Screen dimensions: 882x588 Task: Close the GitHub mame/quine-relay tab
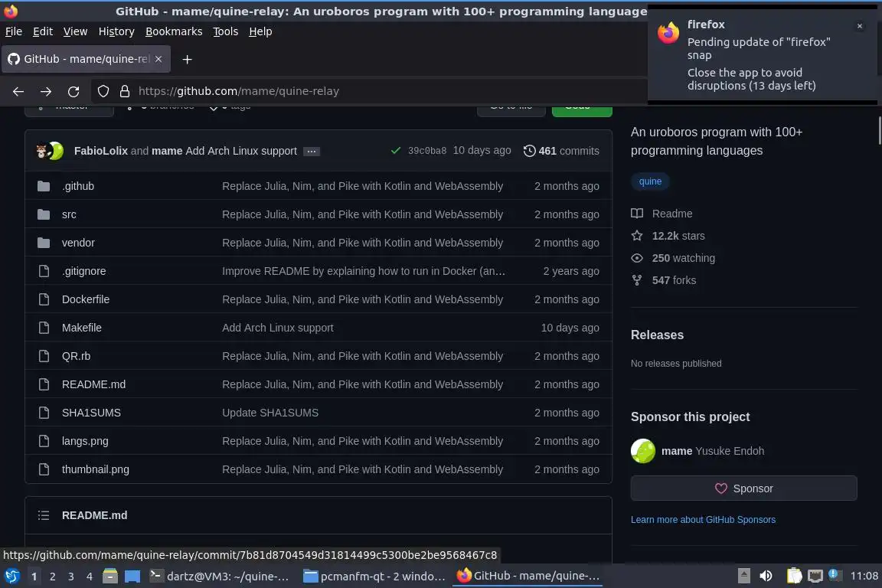pos(158,59)
